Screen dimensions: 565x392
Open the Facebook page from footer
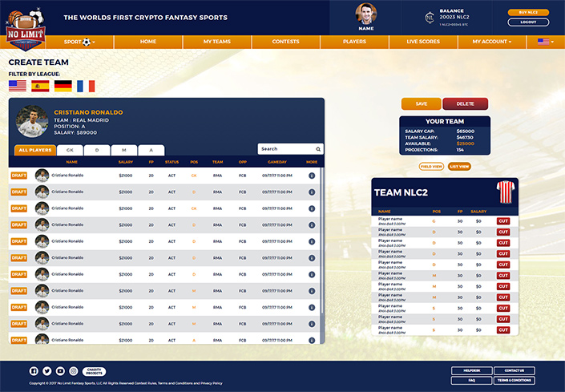pyautogui.click(x=34, y=371)
